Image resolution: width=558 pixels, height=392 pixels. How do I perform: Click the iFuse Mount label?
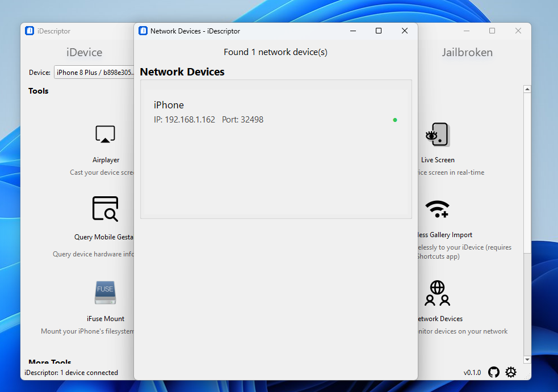pos(106,319)
